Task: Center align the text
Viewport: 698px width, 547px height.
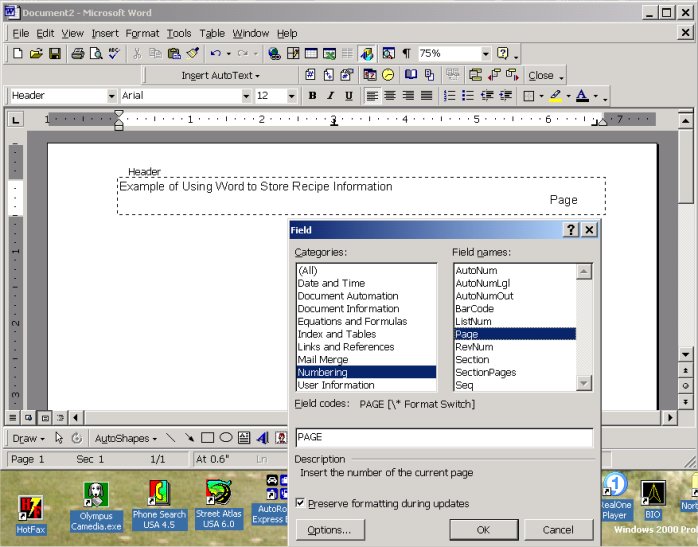Action: click(391, 96)
